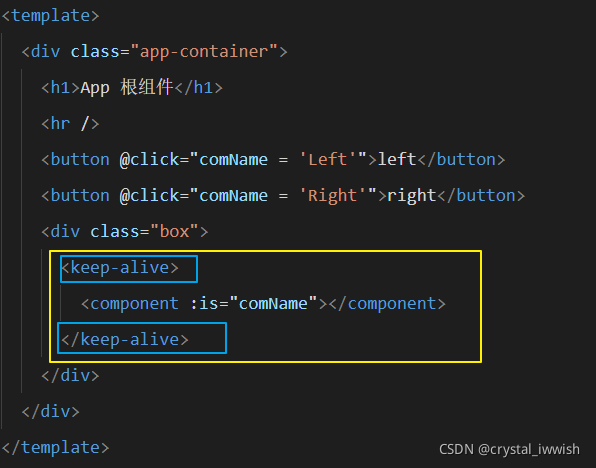Click the box class value
Viewport: 596px width, 468px height.
[x=174, y=231]
